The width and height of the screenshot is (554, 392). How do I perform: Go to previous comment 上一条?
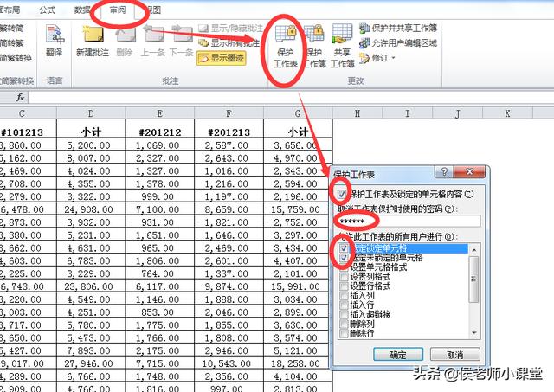click(153, 41)
